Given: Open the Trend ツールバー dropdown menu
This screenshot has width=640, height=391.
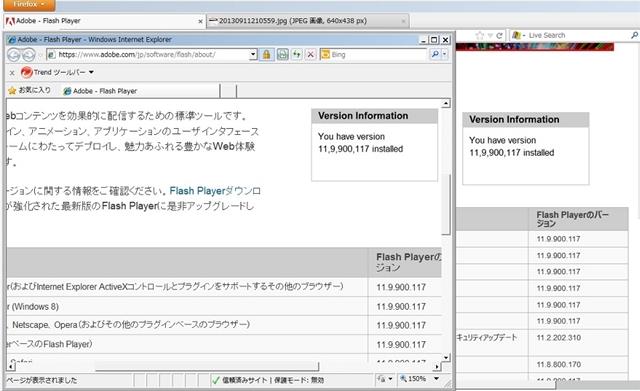Looking at the screenshot, I should coord(91,72).
